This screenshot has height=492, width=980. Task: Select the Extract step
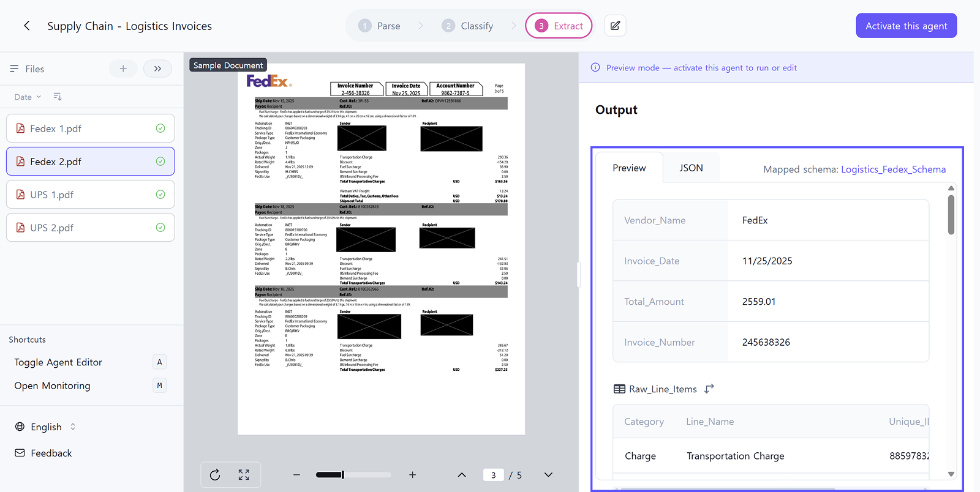(x=559, y=26)
